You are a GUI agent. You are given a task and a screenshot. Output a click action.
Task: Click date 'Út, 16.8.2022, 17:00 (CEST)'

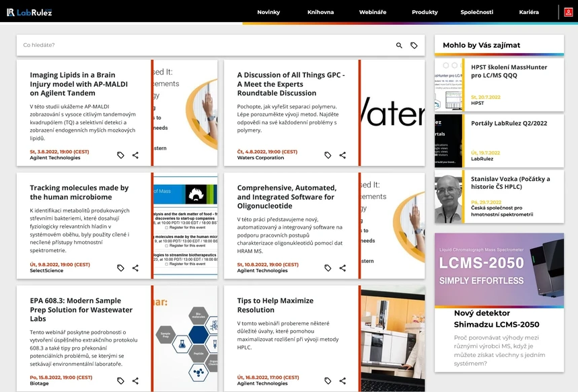pyautogui.click(x=268, y=377)
